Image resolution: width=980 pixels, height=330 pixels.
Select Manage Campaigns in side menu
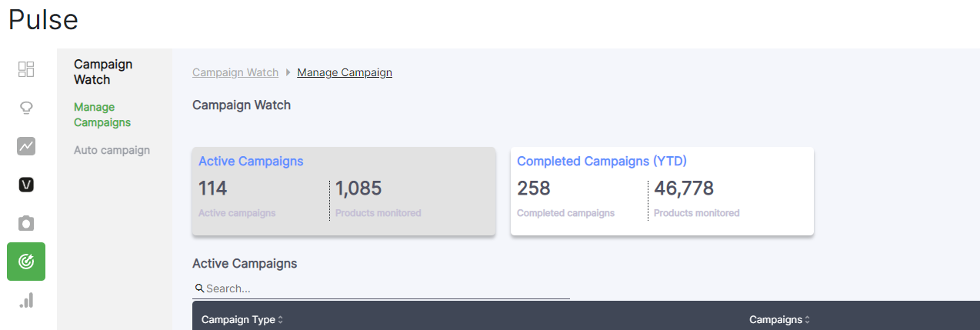pos(102,115)
